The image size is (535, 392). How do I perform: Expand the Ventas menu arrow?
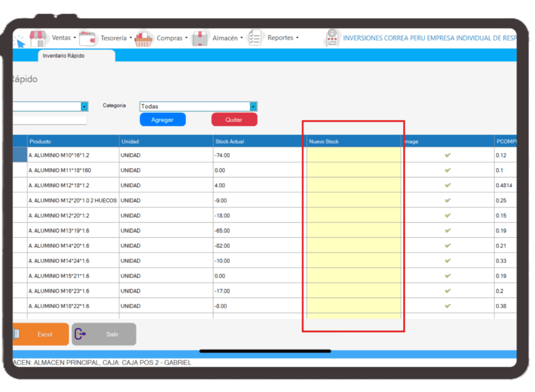tap(75, 38)
